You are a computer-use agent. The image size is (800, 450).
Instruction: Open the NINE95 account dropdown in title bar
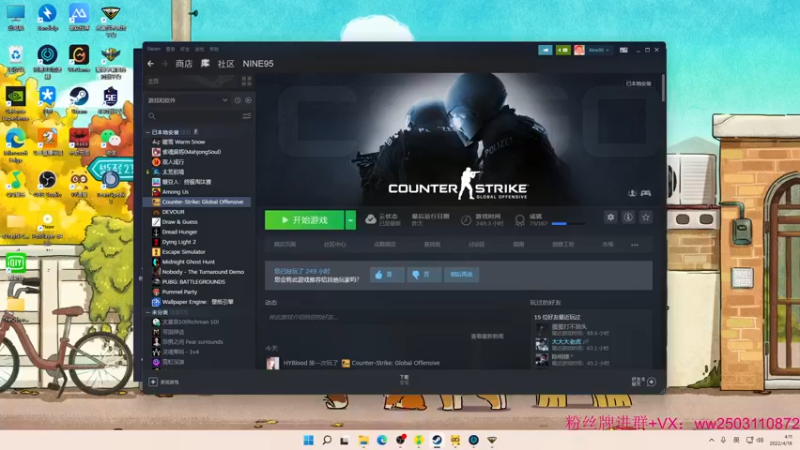598,50
